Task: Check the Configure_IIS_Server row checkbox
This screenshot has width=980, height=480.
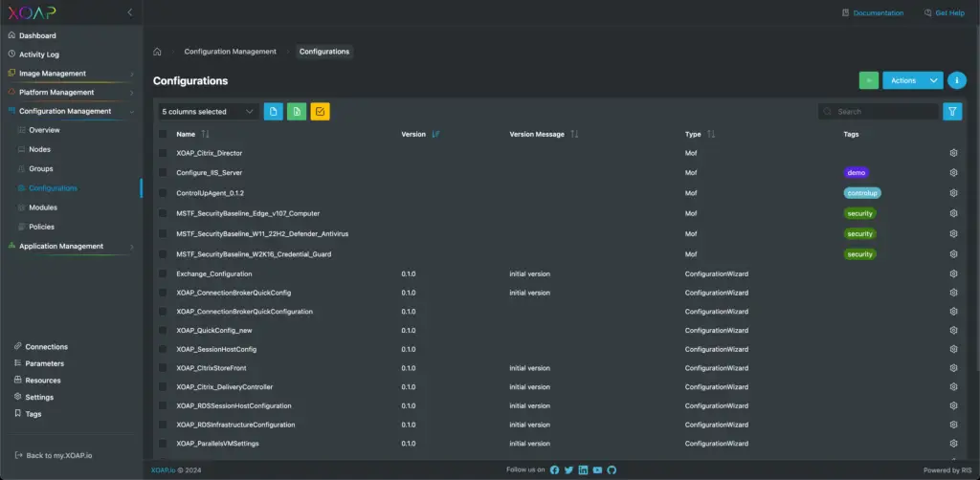Action: point(163,172)
